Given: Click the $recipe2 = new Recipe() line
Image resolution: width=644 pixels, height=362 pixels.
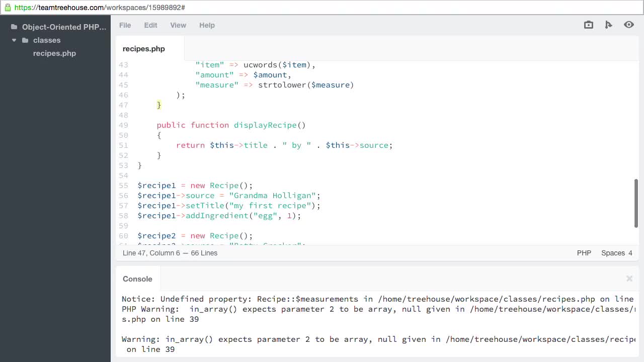Looking at the screenshot, I should pos(195,236).
